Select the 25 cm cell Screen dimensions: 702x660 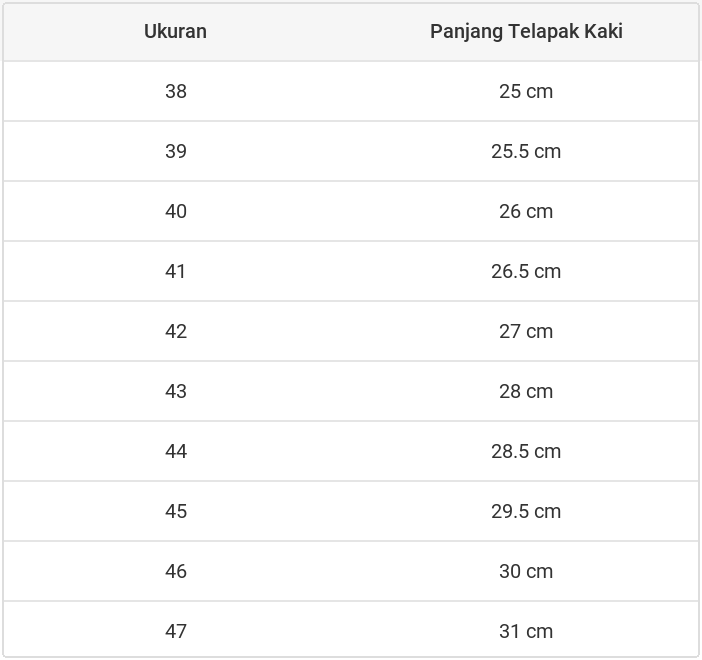[x=526, y=91]
